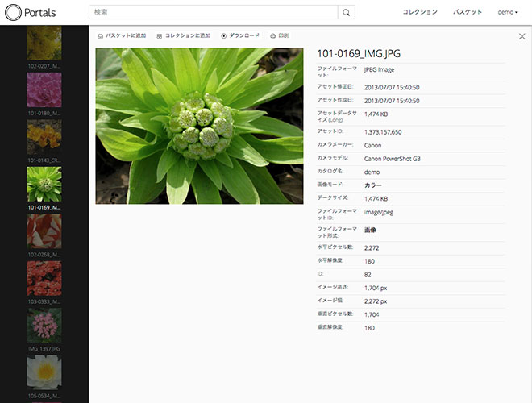
Task: Click the large green plant preview image
Action: click(x=200, y=126)
